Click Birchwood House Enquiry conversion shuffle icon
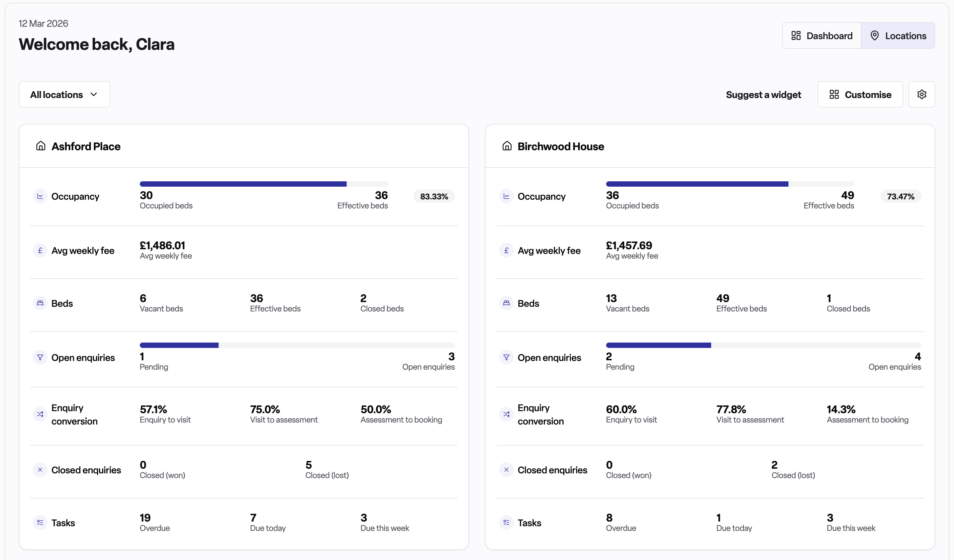 click(x=506, y=414)
